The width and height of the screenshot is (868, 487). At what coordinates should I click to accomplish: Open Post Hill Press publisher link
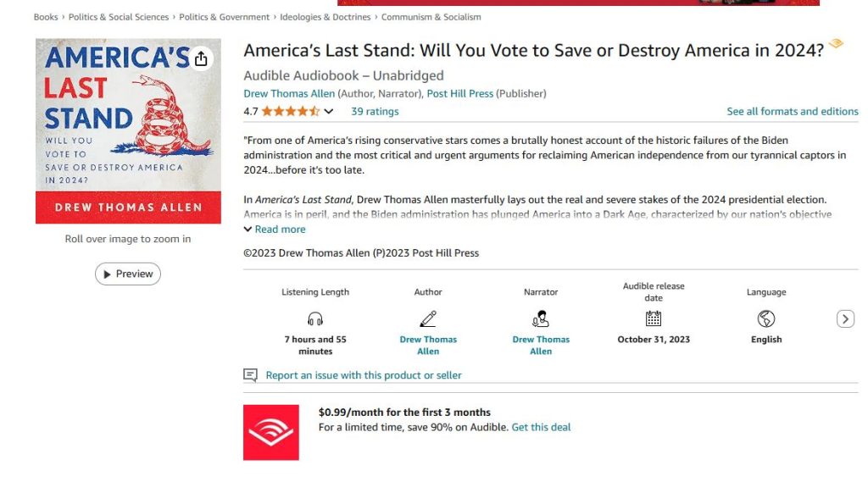click(x=460, y=94)
